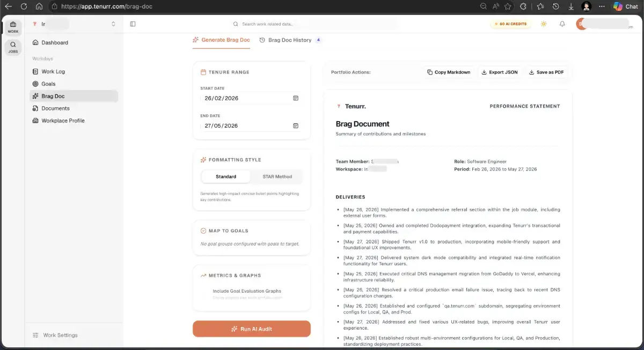Screen dimensions: 644x350
Task: Open the browser three-dot settings menu
Action: 602,6
